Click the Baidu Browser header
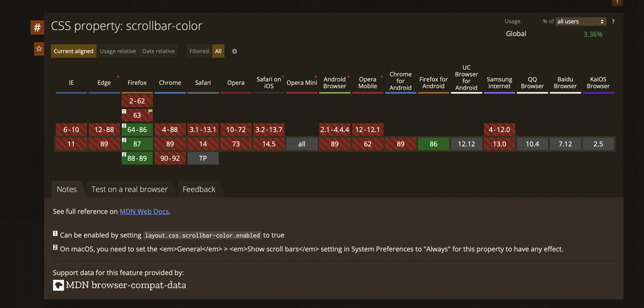The height and width of the screenshot is (308, 644). [565, 83]
